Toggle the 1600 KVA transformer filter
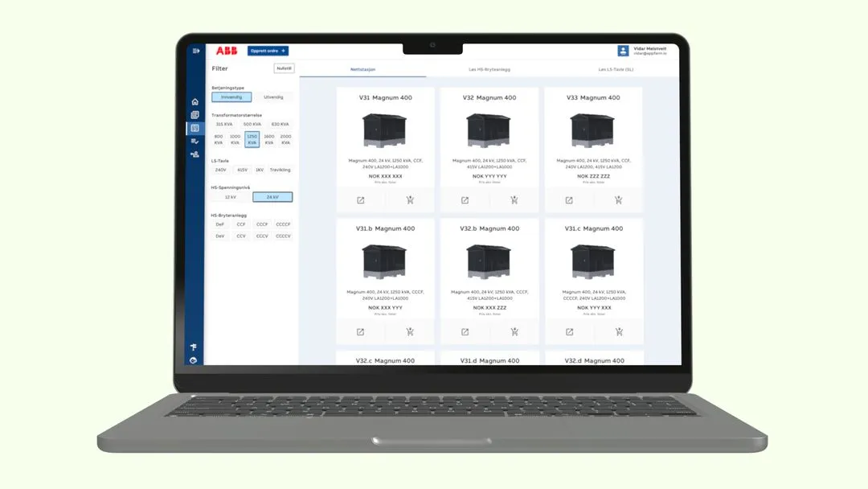 tap(269, 140)
